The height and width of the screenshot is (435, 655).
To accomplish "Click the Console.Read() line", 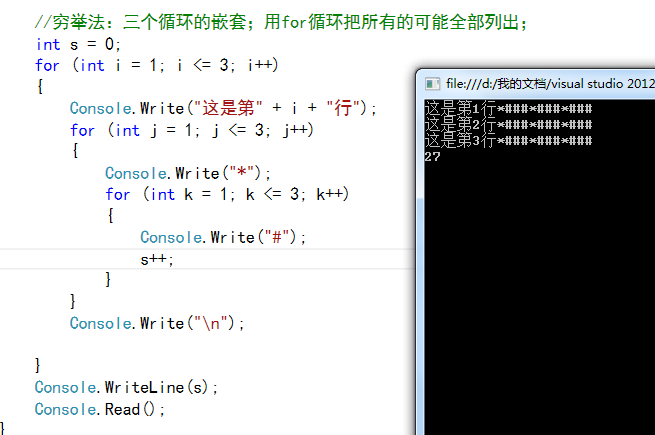I will point(100,409).
